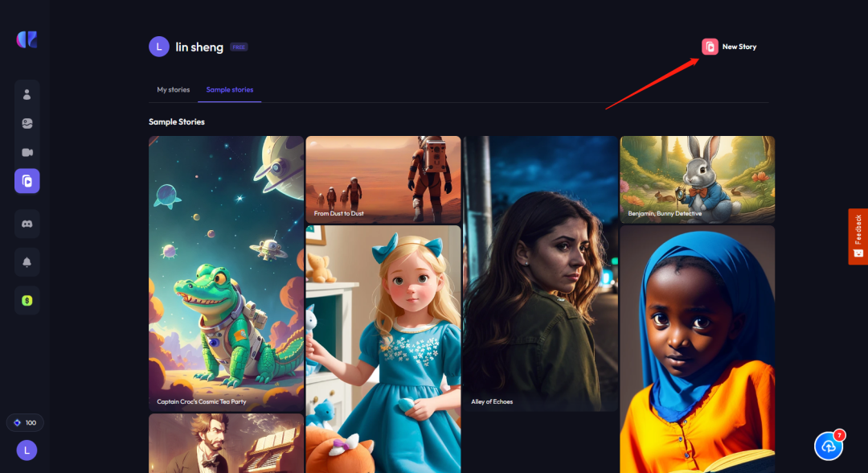Viewport: 868px width, 473px height.
Task: Open Captain Croc's Cosmic Tea Party story
Action: [226, 274]
